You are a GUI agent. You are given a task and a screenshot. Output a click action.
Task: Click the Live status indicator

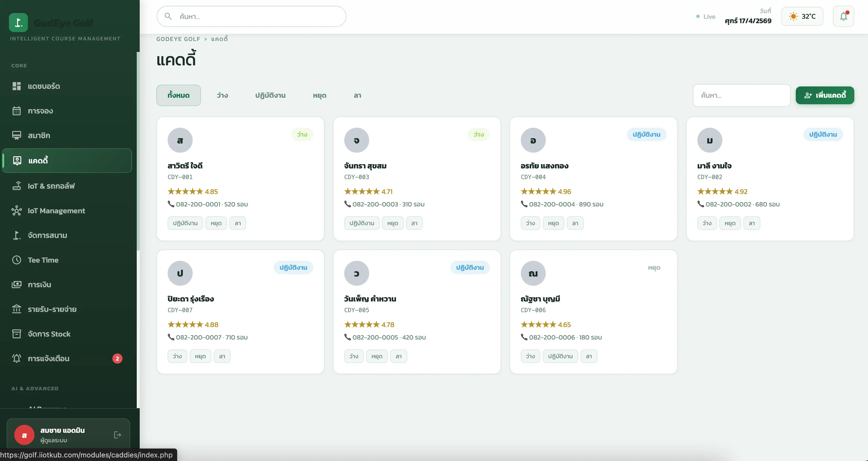click(x=706, y=16)
